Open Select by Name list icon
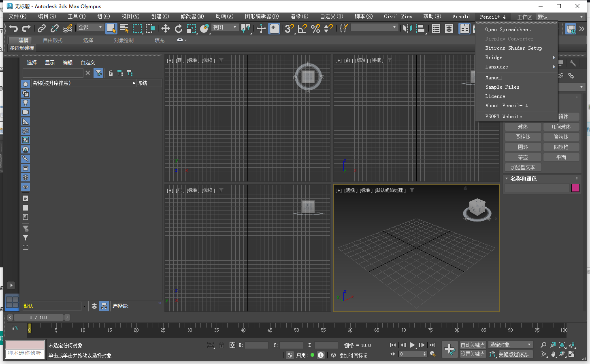This screenshot has height=364, width=590. 124,28
